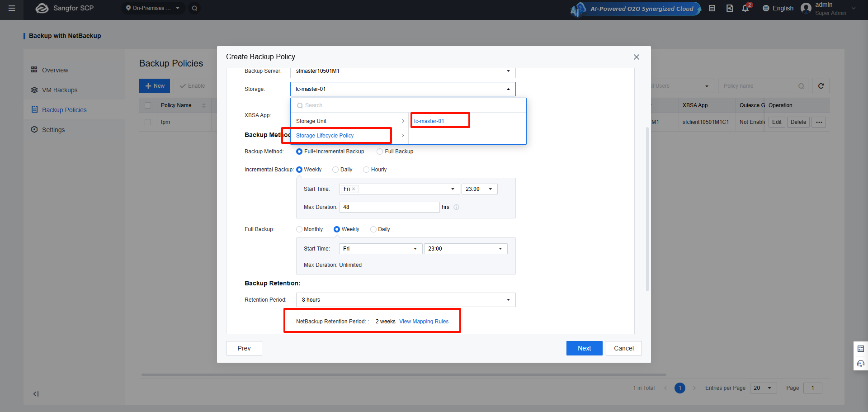Viewport: 868px width, 412px height.
Task: Click the VM Backups layers icon
Action: pyautogui.click(x=34, y=90)
